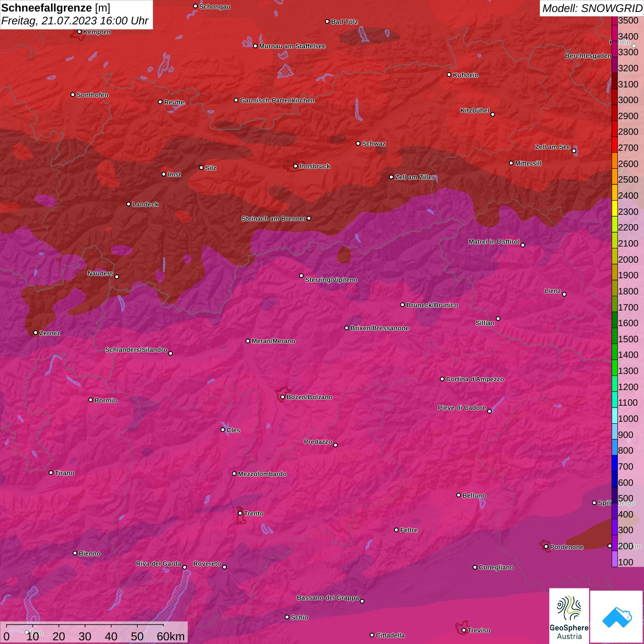The height and width of the screenshot is (644, 644).
Task: Click the Berchtesgaden label
Action: click(588, 56)
